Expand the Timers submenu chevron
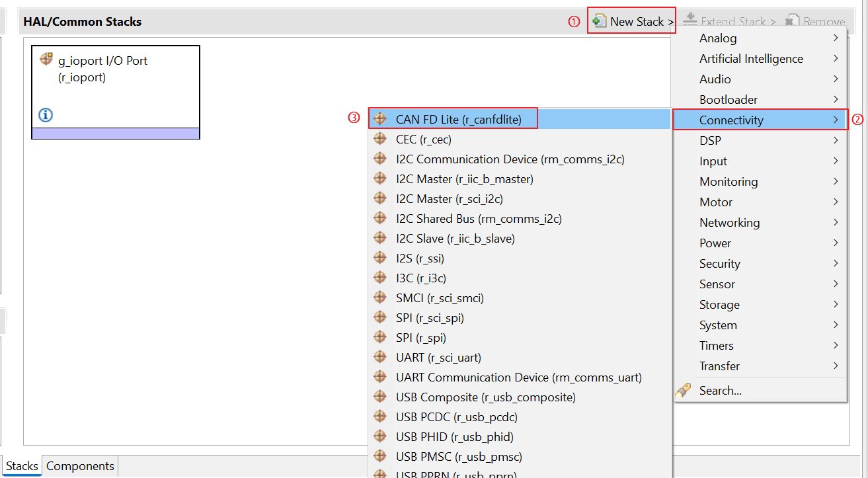The image size is (868, 478). click(x=836, y=345)
